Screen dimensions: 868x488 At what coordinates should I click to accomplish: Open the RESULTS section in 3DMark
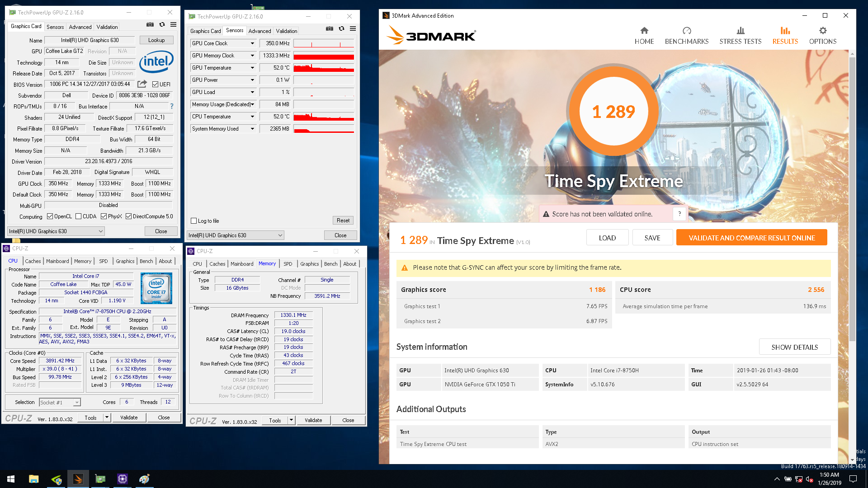pos(785,36)
